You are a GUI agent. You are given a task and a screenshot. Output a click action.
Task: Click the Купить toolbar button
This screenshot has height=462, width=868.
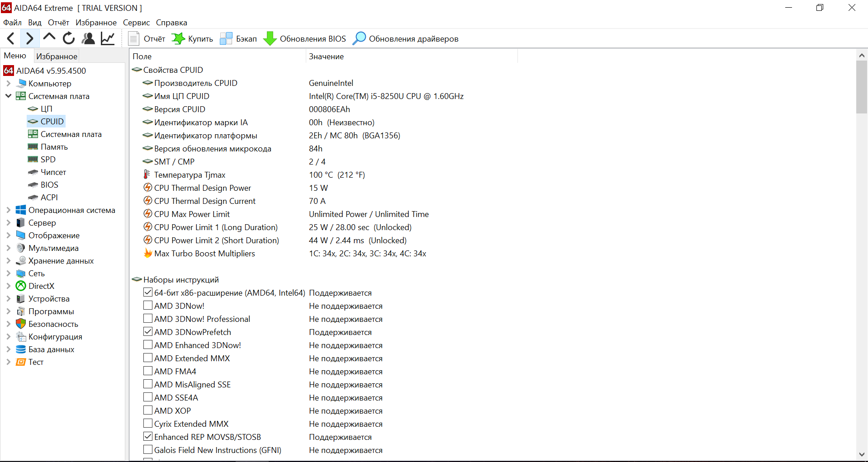(x=192, y=39)
